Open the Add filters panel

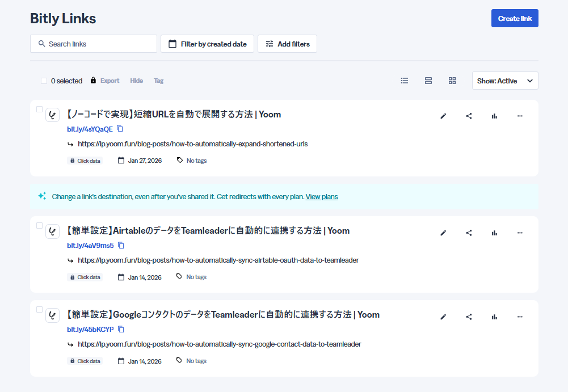[287, 44]
